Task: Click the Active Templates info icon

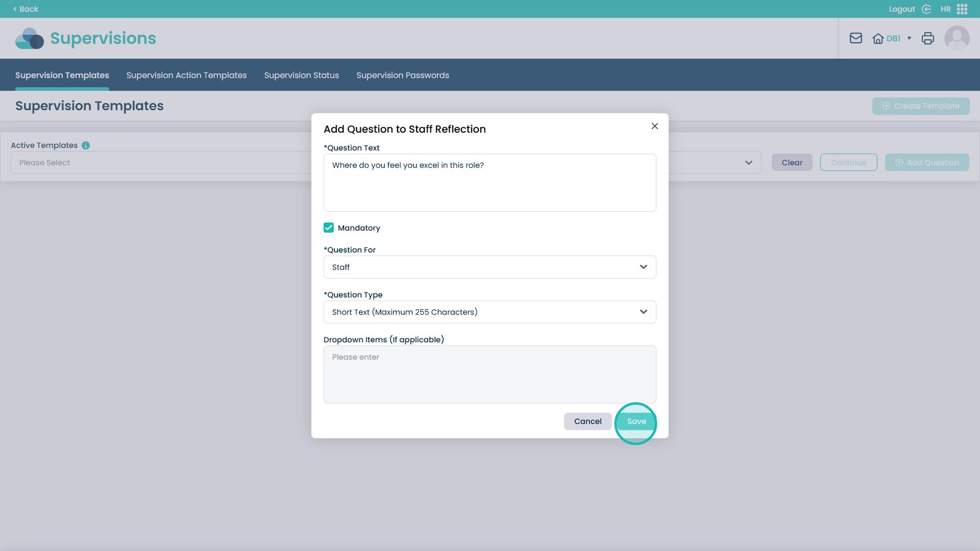Action: 86,146
